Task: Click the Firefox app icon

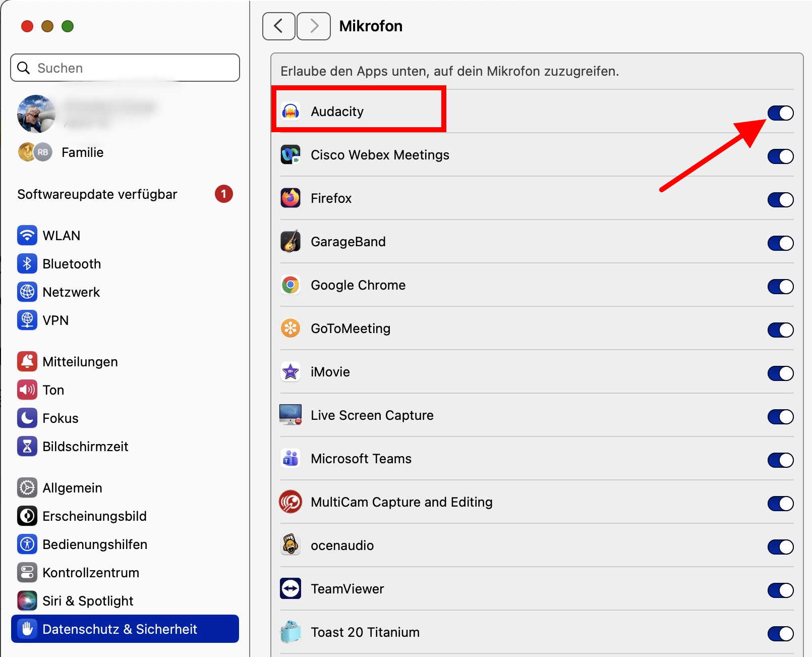Action: [291, 198]
